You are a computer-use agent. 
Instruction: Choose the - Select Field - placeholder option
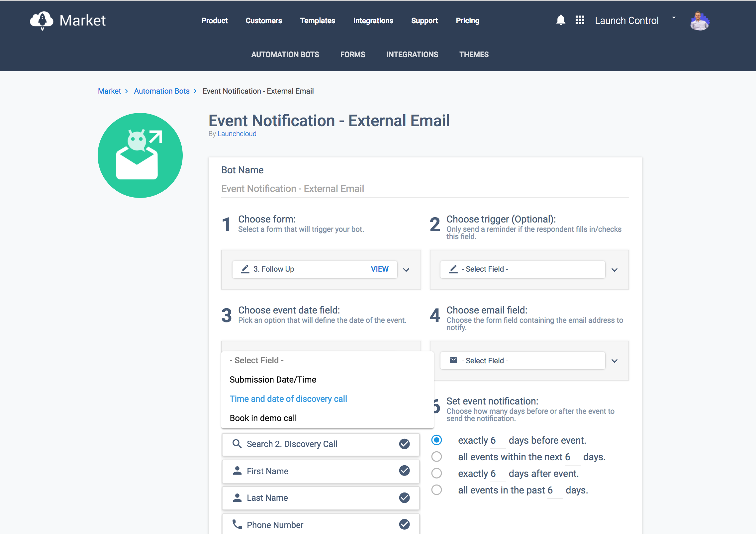pos(327,360)
